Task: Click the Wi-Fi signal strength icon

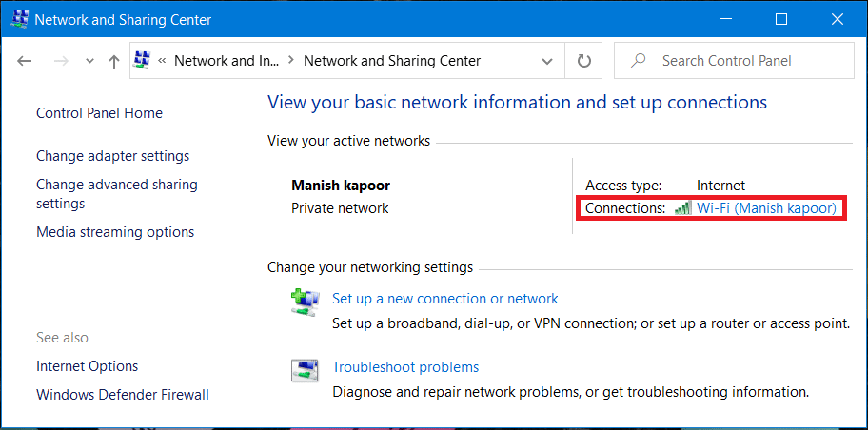Action: 682,208
